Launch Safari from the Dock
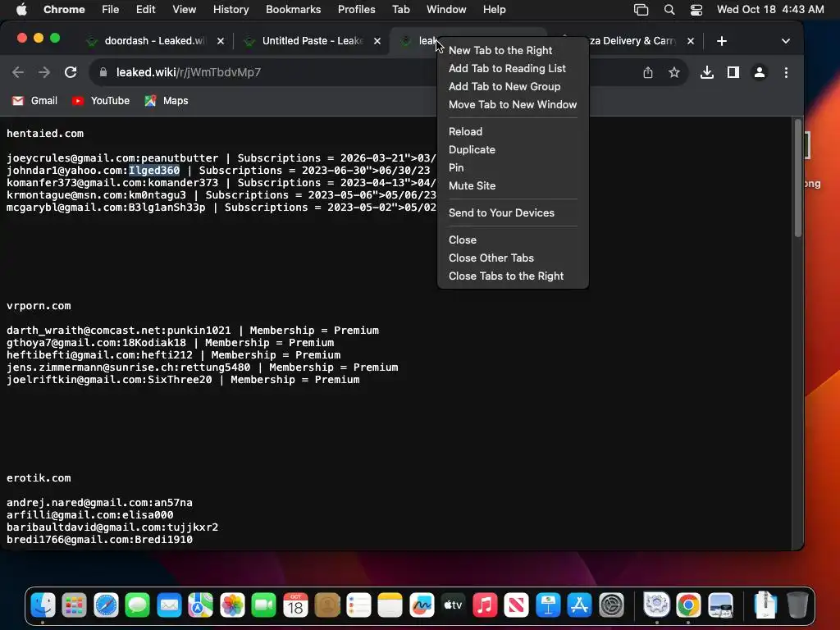This screenshot has height=630, width=840. click(106, 606)
